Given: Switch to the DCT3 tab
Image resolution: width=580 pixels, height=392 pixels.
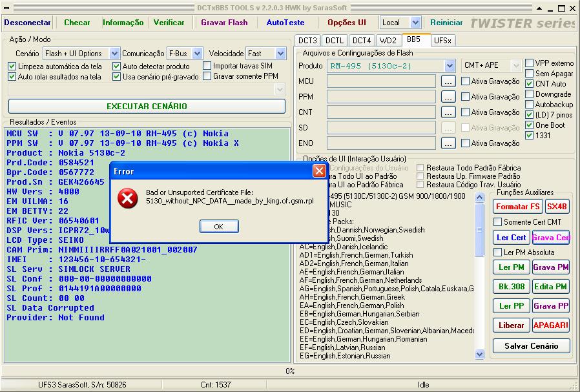Looking at the screenshot, I should click(x=307, y=40).
